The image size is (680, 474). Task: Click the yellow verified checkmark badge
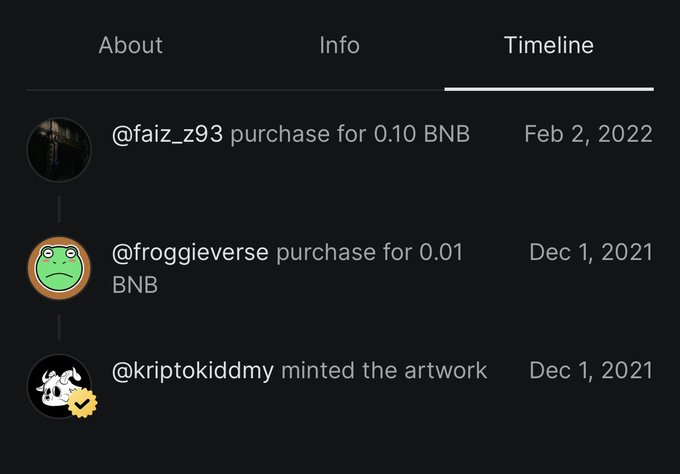82,403
